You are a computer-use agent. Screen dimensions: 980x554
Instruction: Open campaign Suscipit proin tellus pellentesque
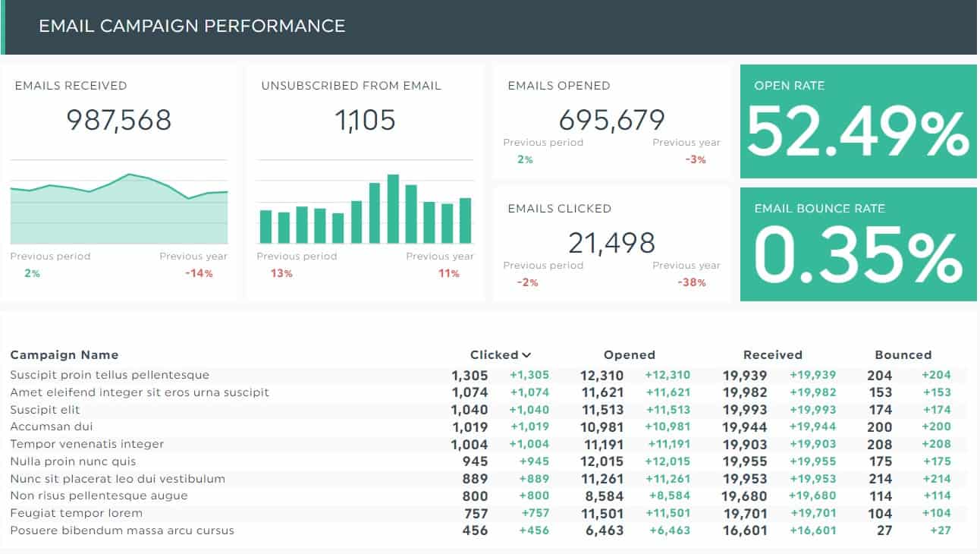[109, 375]
